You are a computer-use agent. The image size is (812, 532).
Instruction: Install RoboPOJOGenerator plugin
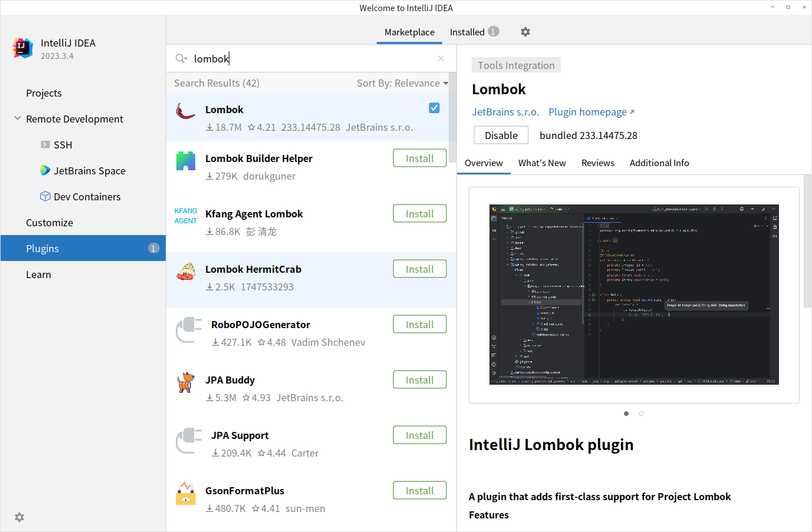pos(420,324)
